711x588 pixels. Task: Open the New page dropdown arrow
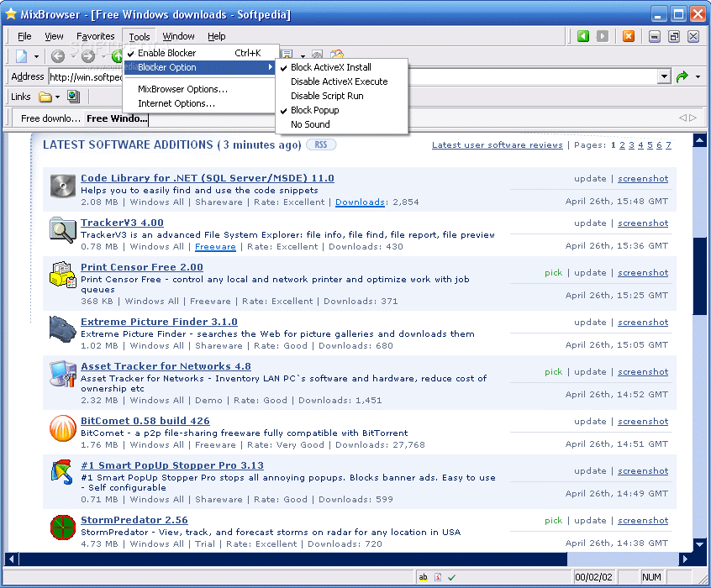point(36,56)
